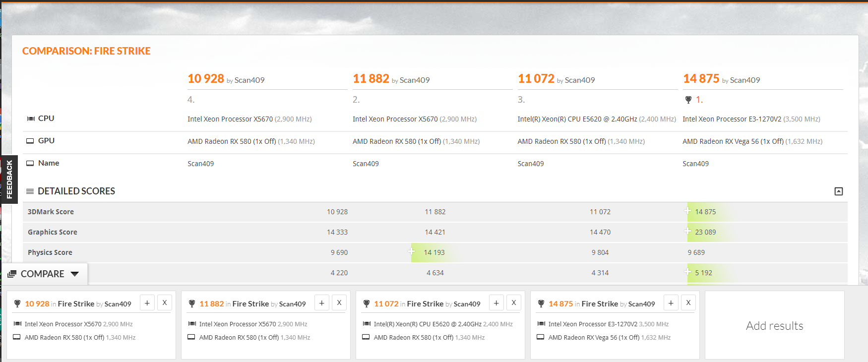Click the Detailed Scores list icon
868x362 pixels.
tap(30, 191)
